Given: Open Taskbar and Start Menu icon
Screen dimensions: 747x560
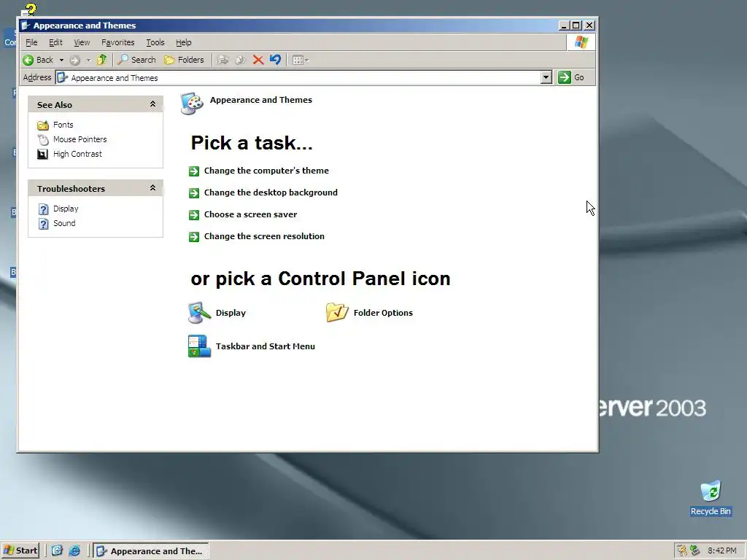Looking at the screenshot, I should (x=199, y=346).
